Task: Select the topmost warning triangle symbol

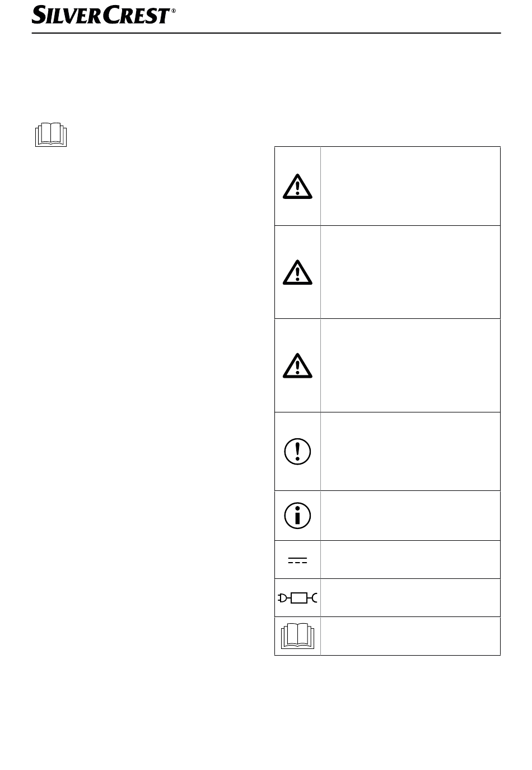Action: (297, 186)
